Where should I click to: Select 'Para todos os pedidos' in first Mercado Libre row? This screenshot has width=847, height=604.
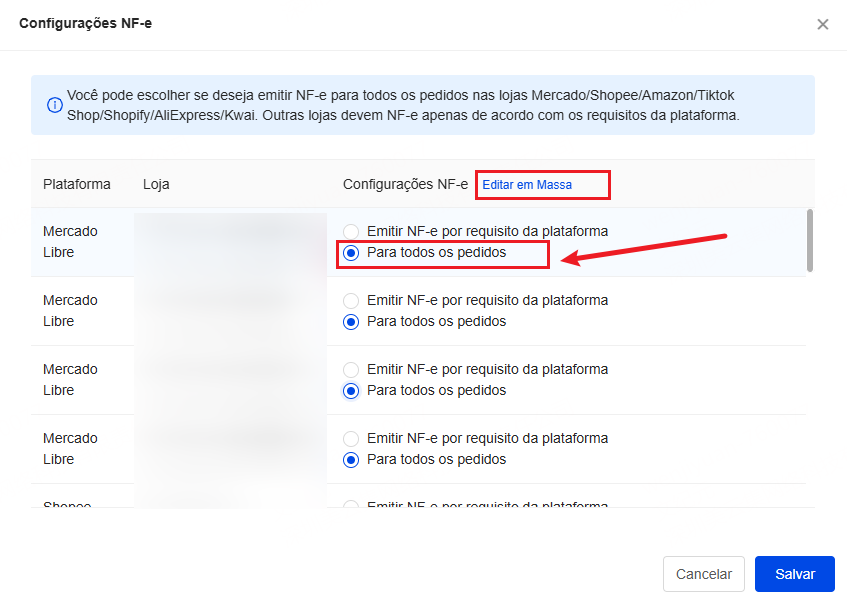pos(351,253)
